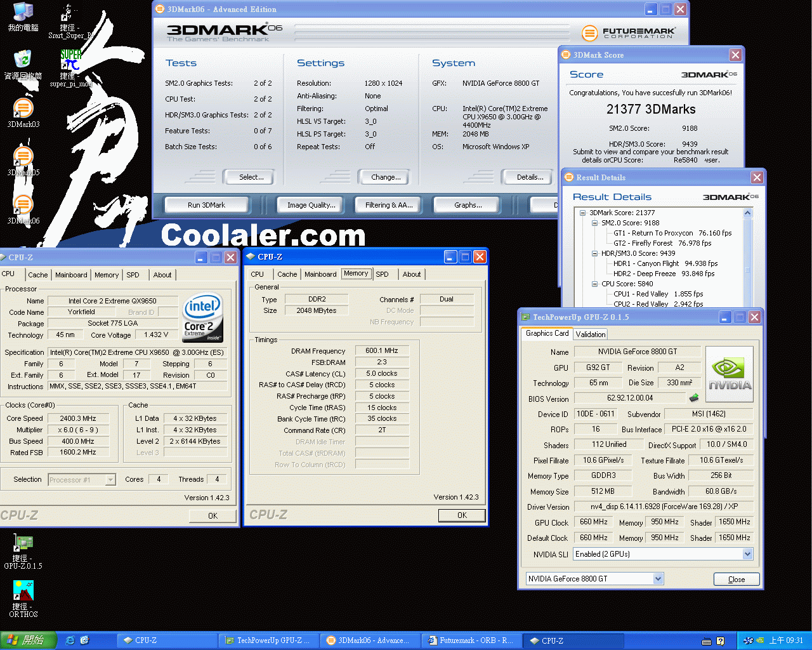Collapse the CPU Score: 5840 node
This screenshot has height=650, width=812.
pyautogui.click(x=594, y=284)
